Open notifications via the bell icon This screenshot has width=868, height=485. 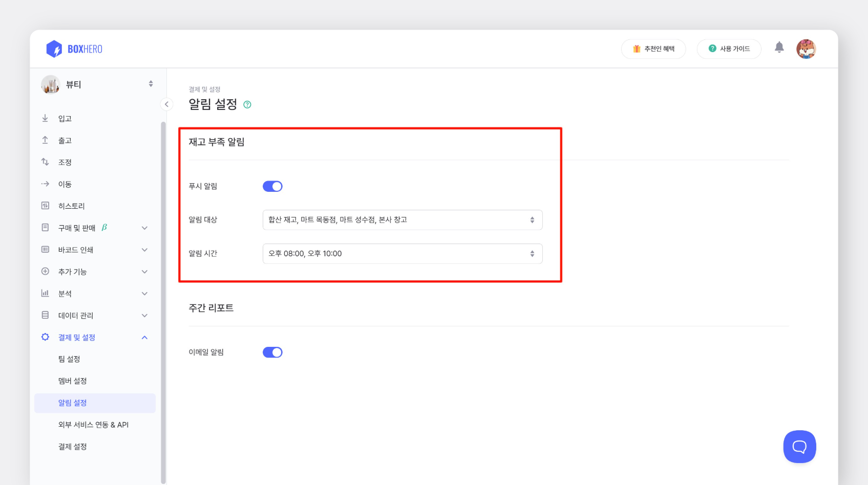[780, 47]
